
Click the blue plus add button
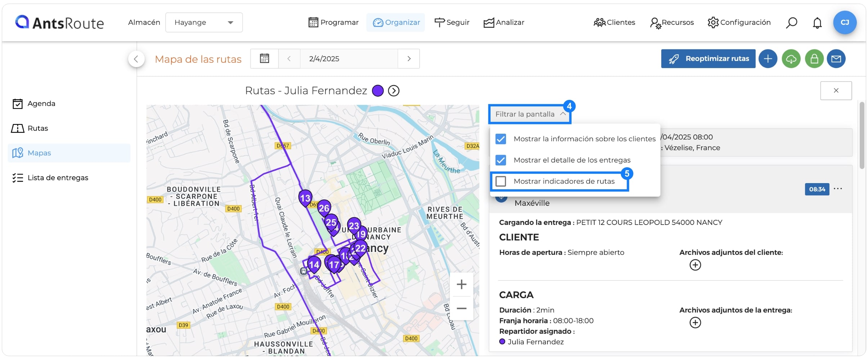[768, 58]
